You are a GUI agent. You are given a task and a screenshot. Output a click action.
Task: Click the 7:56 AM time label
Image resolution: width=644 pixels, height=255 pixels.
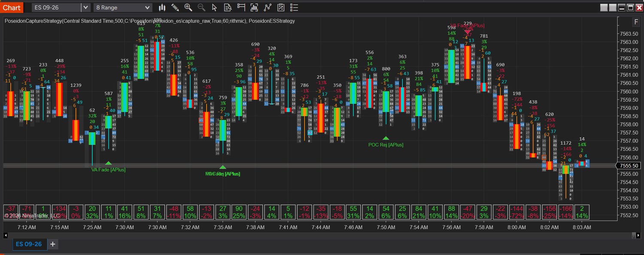coord(451,227)
